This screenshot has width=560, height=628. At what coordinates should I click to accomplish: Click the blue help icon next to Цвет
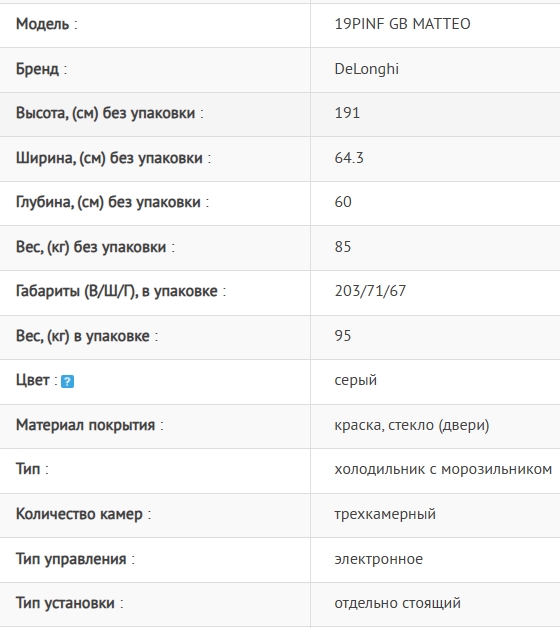coord(67,381)
